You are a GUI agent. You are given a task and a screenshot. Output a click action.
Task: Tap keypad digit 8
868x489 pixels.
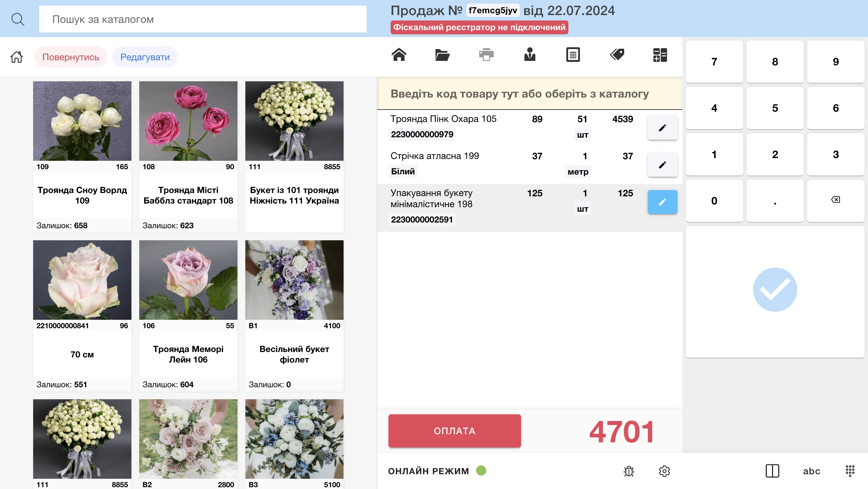[x=775, y=62]
